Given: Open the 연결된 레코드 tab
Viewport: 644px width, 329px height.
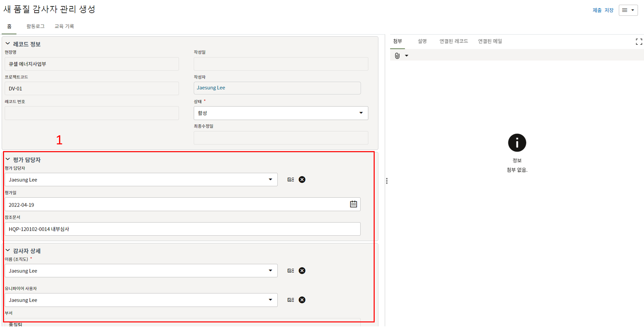Looking at the screenshot, I should coord(453,41).
